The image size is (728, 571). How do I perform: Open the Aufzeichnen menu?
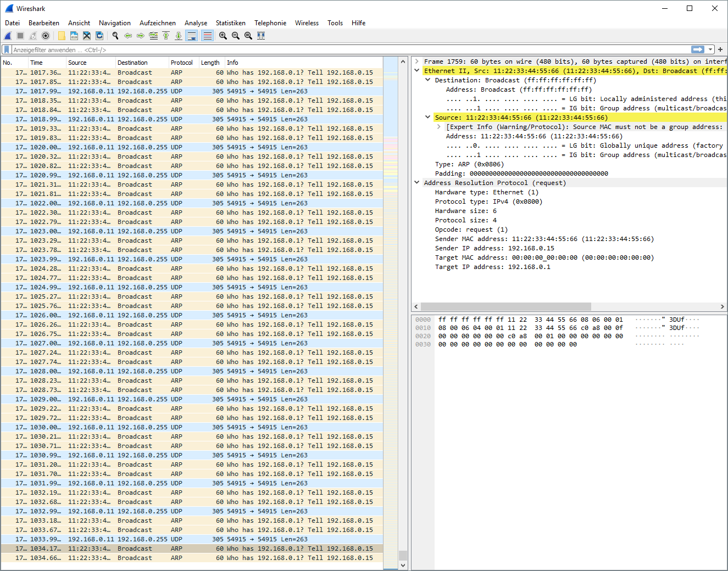coord(158,23)
